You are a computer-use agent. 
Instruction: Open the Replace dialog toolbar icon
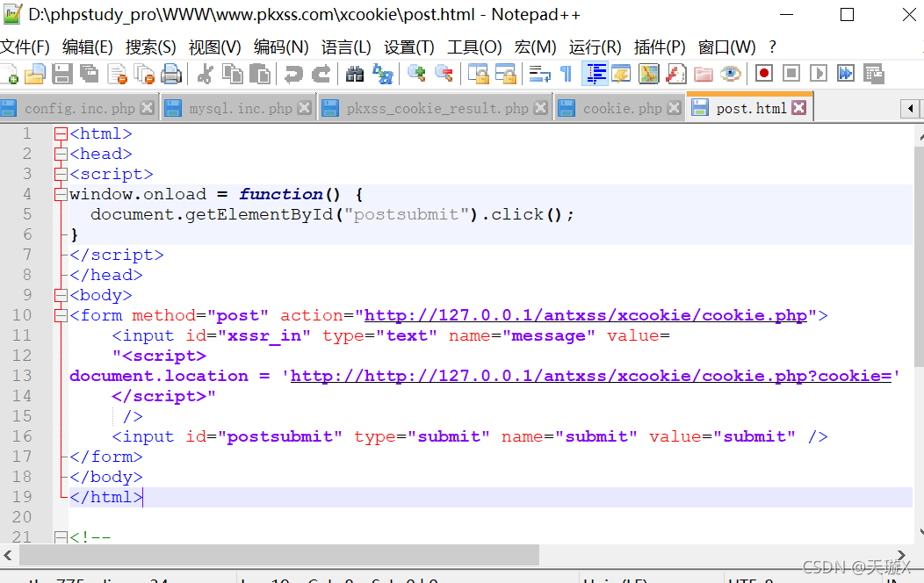(x=383, y=75)
